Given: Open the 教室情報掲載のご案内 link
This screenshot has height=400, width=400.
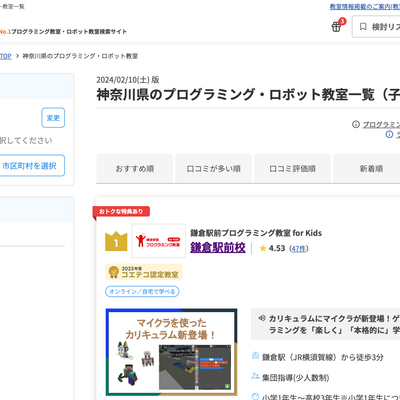Looking at the screenshot, I should click(x=365, y=6).
